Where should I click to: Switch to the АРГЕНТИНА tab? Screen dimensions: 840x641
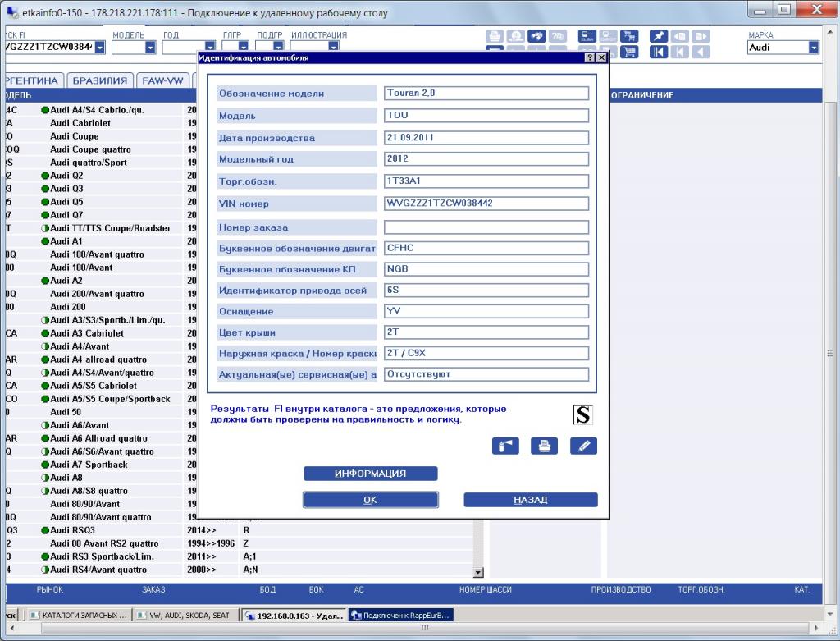pos(33,80)
